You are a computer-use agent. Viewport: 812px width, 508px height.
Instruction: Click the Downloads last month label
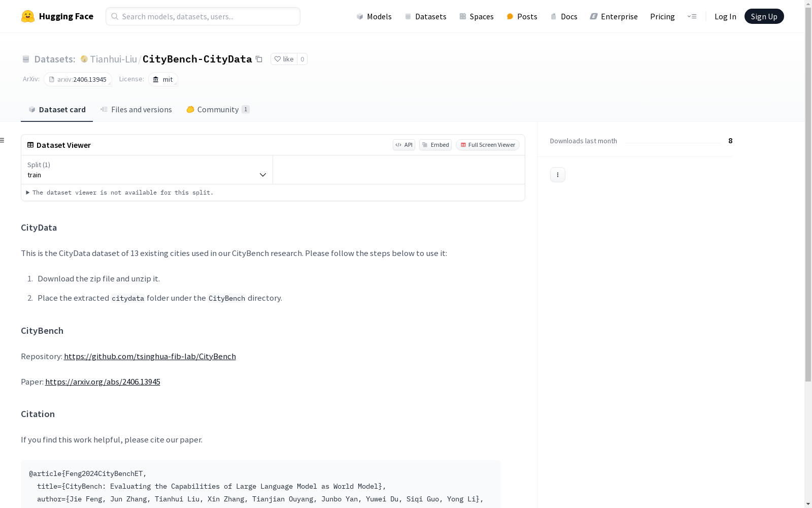pyautogui.click(x=584, y=141)
